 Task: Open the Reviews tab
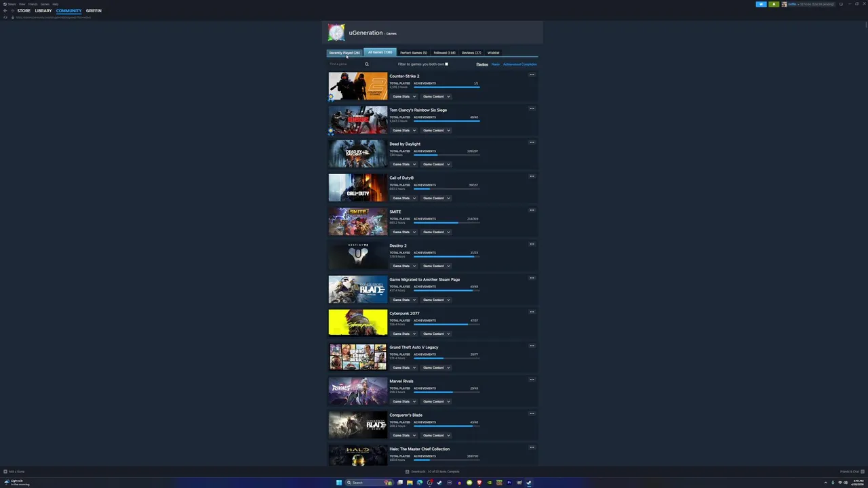[x=471, y=53]
